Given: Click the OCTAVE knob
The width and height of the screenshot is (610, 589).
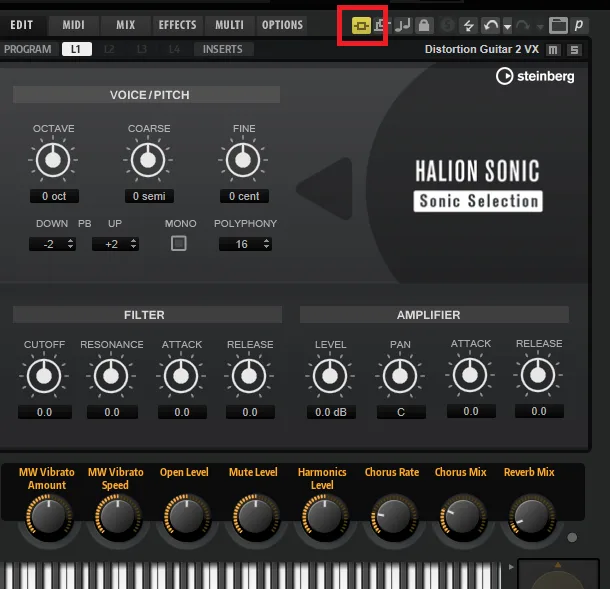Looking at the screenshot, I should tap(53, 160).
